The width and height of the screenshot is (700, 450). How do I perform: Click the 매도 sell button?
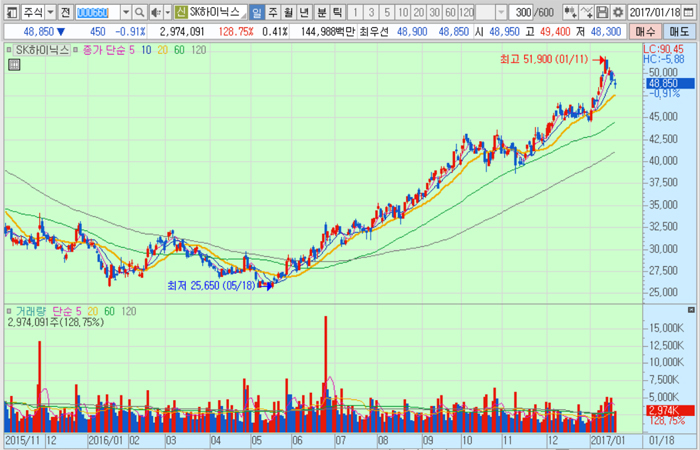pyautogui.click(x=679, y=32)
